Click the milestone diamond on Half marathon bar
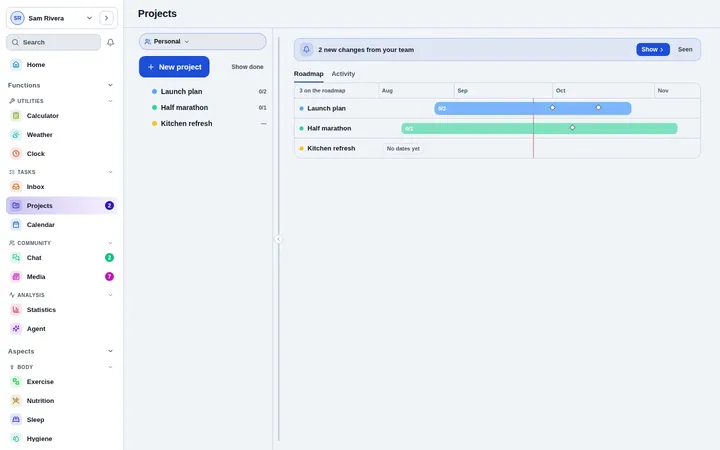Image resolution: width=720 pixels, height=450 pixels. coord(572,128)
